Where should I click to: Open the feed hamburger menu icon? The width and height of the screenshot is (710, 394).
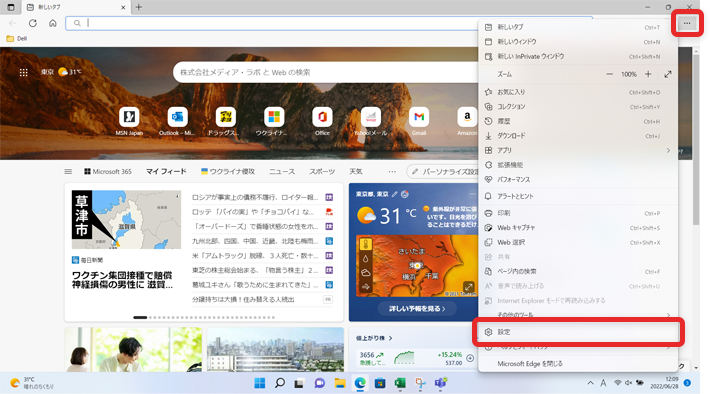tap(68, 172)
